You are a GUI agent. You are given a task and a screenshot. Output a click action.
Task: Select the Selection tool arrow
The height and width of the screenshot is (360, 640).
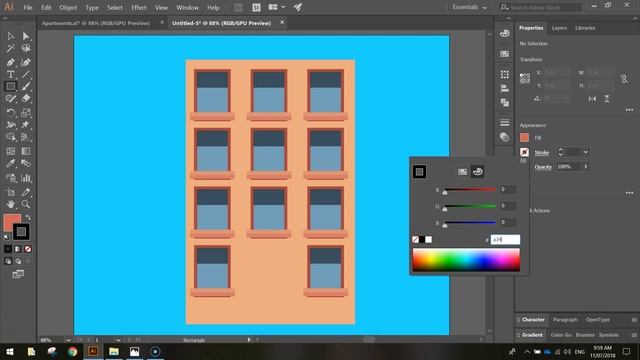pos(11,36)
